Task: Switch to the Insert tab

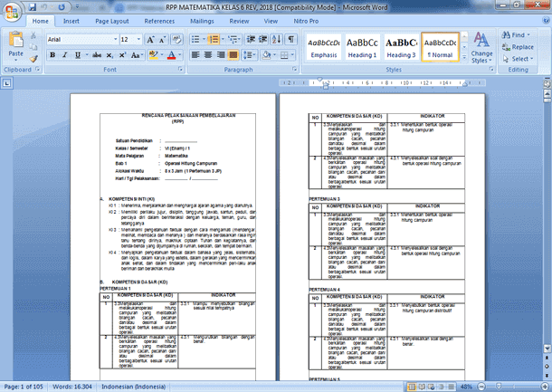Action: tap(71, 21)
